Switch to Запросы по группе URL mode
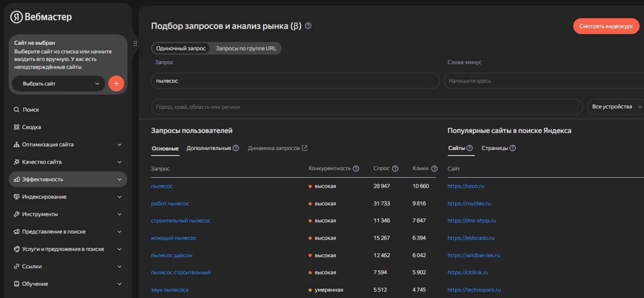The height and width of the screenshot is (298, 644). point(246,48)
